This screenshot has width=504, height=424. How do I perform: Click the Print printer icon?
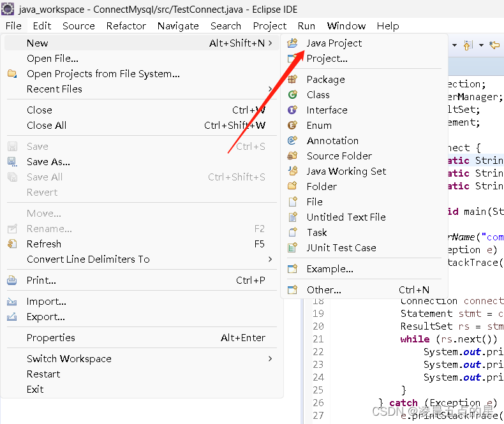[x=12, y=280]
